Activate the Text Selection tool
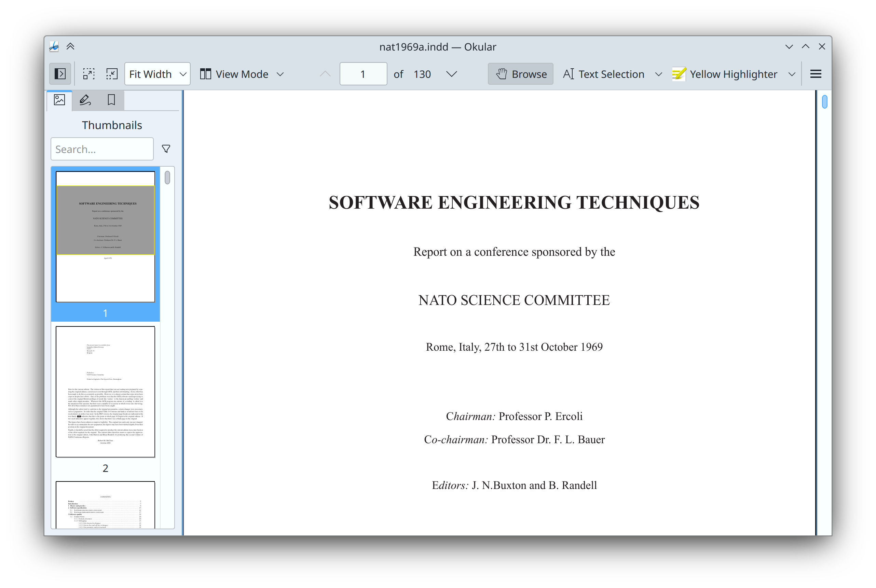The image size is (876, 588). (x=604, y=74)
